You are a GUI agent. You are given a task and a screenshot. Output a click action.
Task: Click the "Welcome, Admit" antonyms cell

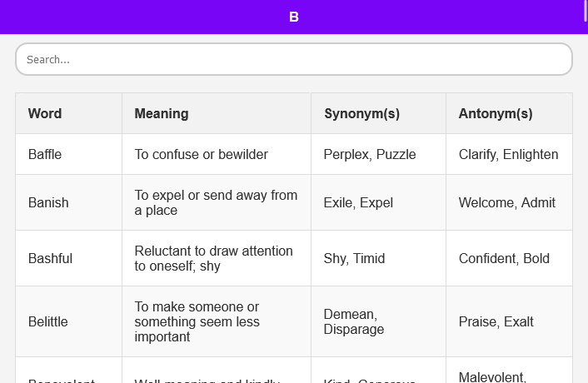point(506,202)
